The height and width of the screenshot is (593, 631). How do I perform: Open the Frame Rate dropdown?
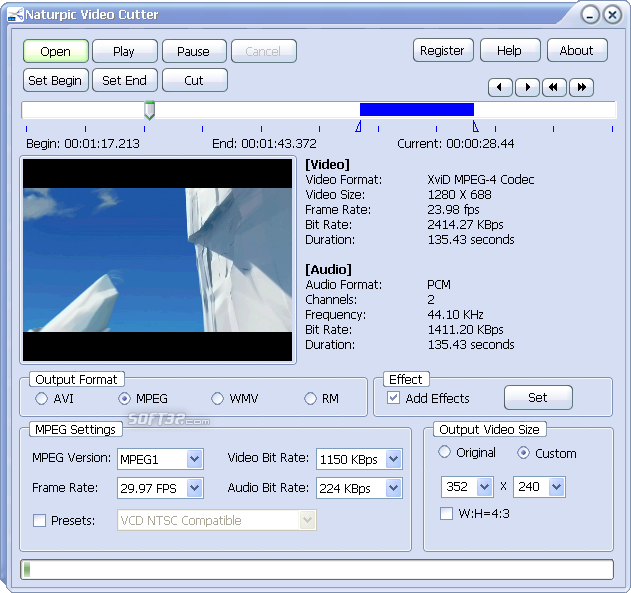194,488
